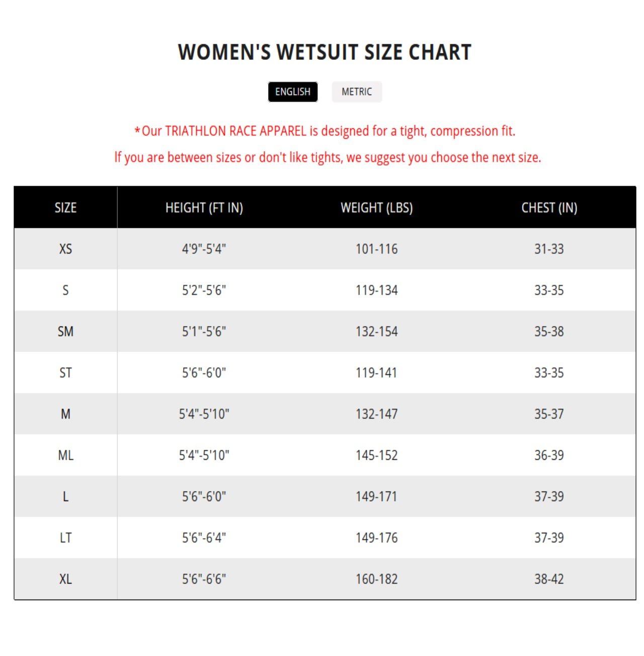Viewport: 644px width, 656px height.
Task: Click the HEIGHT (FT IN) column header
Action: (204, 208)
